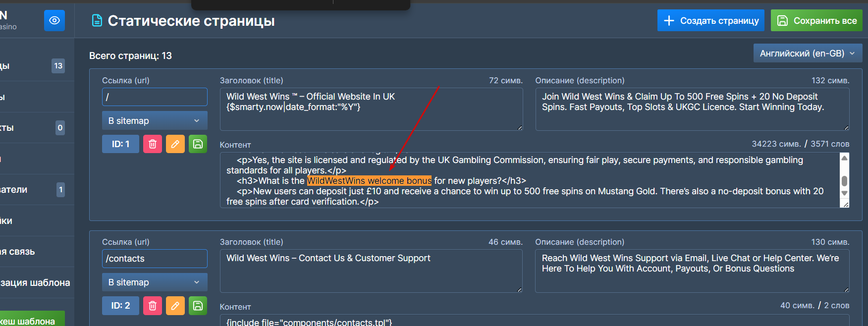Click the orange edit pencil for ID: 2
This screenshot has height=326, width=868.
pos(175,306)
